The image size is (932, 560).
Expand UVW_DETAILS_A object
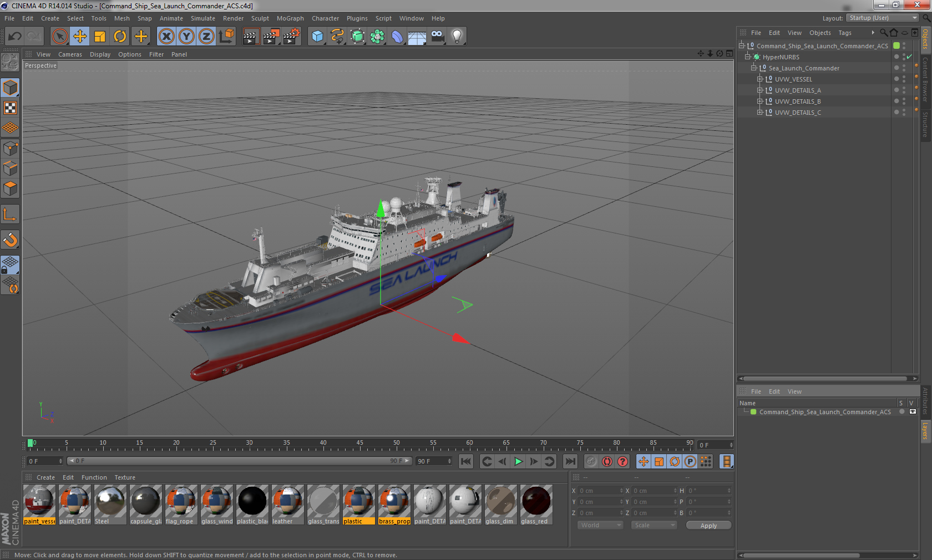pyautogui.click(x=760, y=90)
